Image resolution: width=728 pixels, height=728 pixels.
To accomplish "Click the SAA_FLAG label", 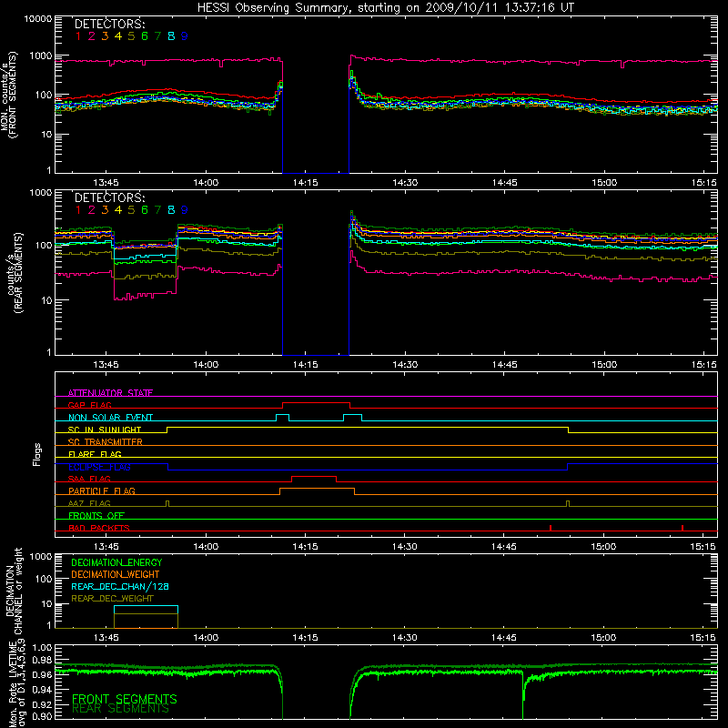I will pos(89,479).
